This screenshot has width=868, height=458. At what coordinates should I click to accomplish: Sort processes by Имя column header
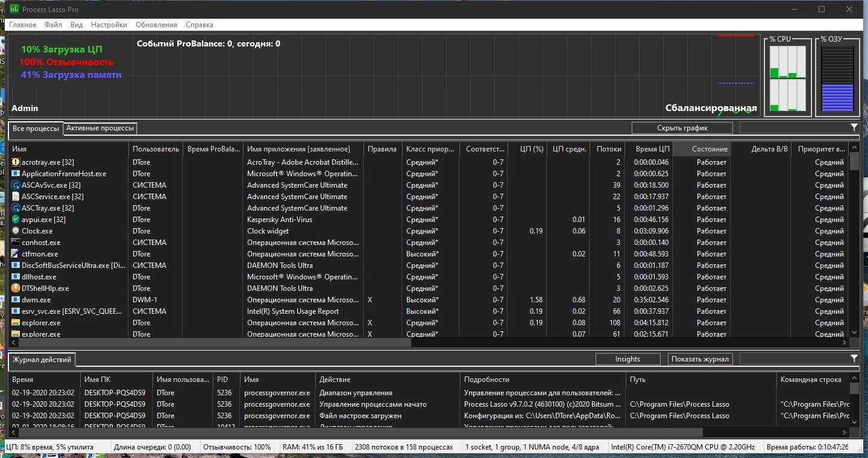[x=69, y=149]
